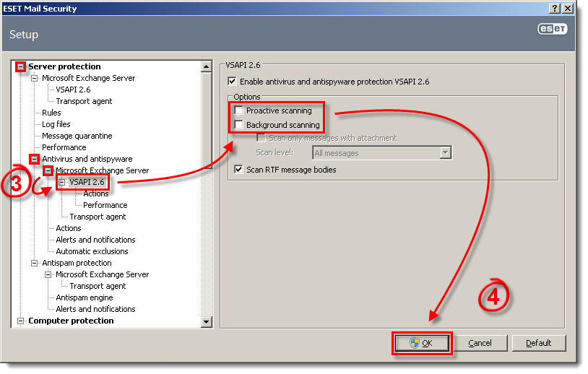Image resolution: width=588 pixels, height=374 pixels.
Task: Select Transport agent under Antispam protection
Action: 98,286
